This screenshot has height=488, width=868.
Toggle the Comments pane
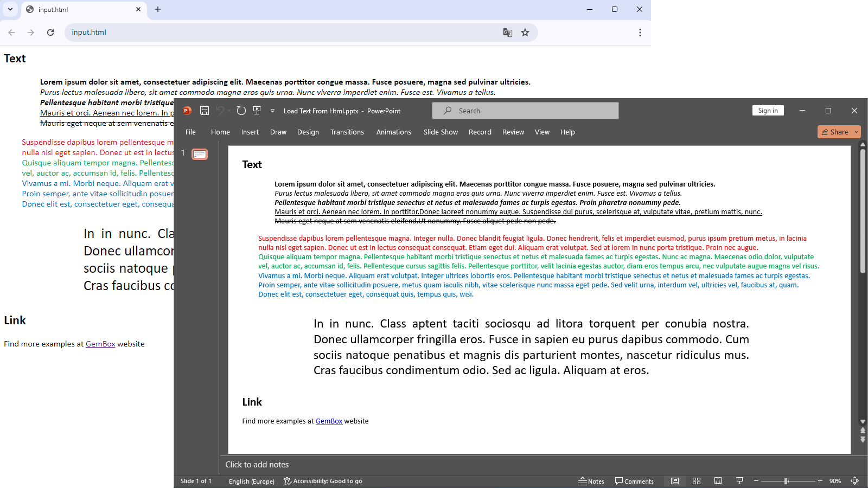pyautogui.click(x=634, y=481)
